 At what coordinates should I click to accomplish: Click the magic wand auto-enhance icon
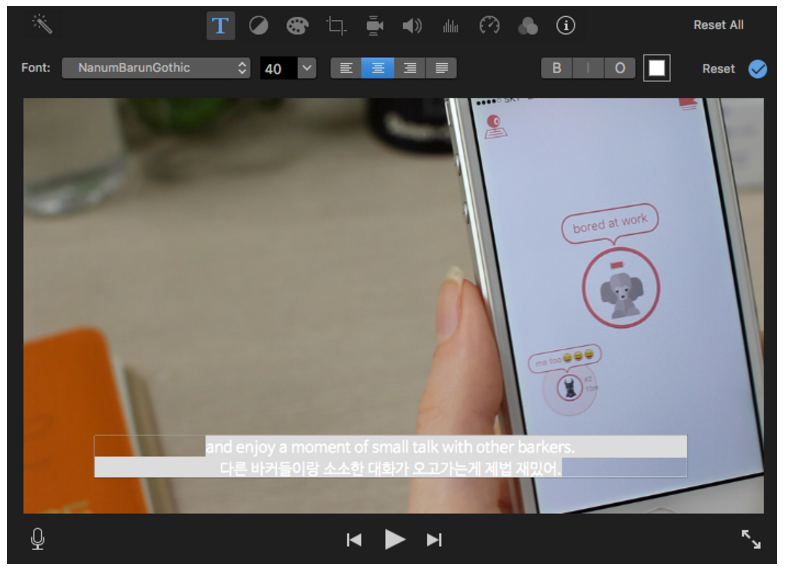coord(43,24)
